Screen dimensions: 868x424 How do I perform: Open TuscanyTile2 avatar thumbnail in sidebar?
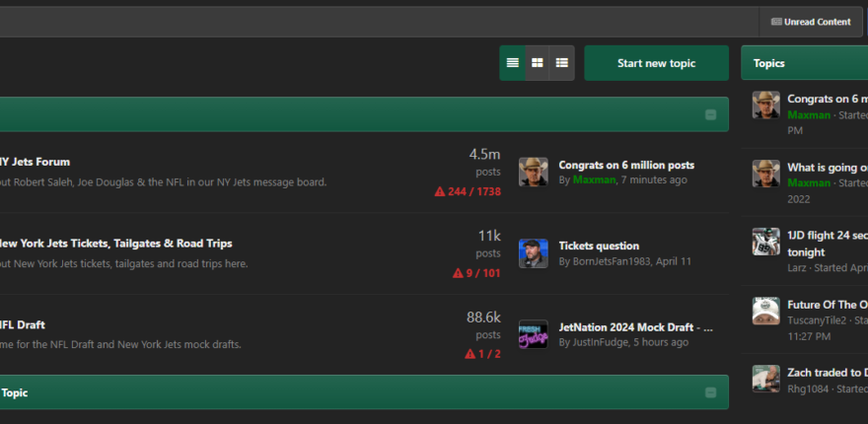[766, 311]
